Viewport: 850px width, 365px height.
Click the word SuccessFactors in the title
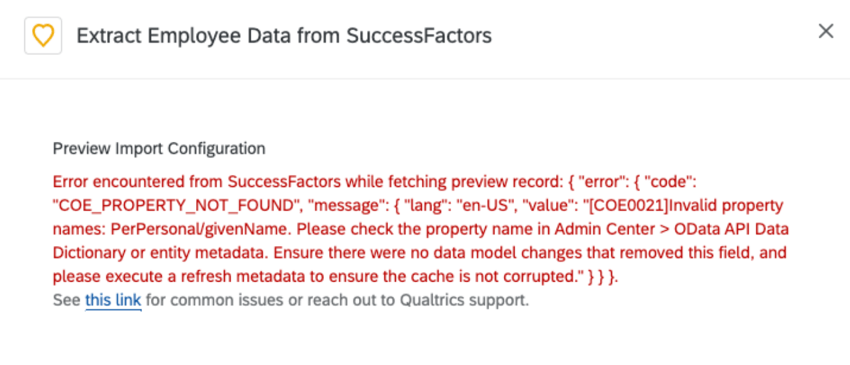coord(419,36)
